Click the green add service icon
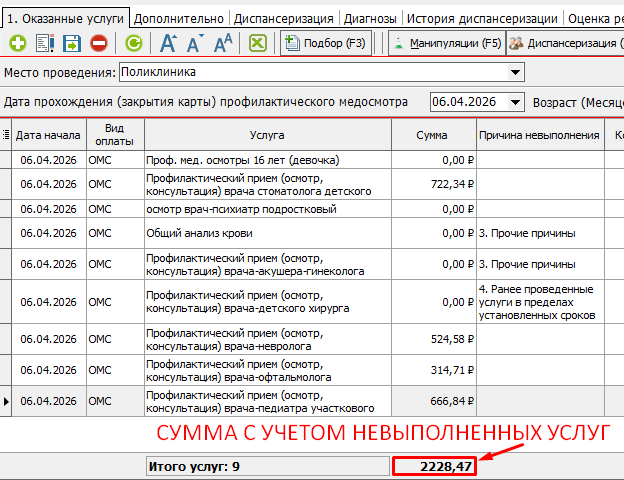 (x=18, y=43)
